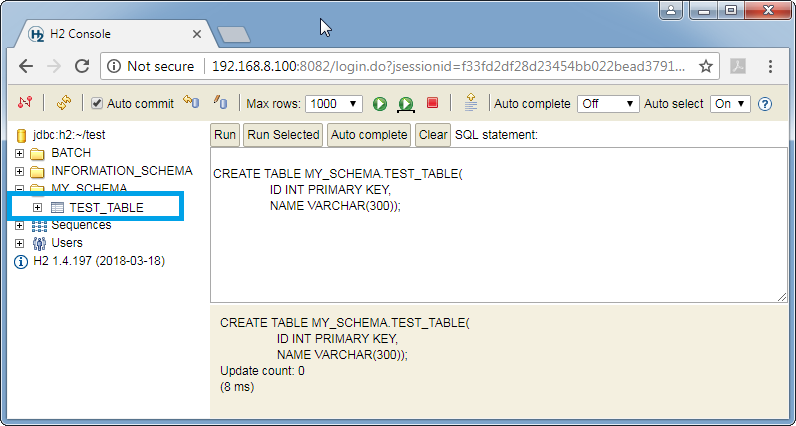Viewport: 796px width, 426px height.
Task: Expand the TEST_TABLE node
Action: [37, 207]
